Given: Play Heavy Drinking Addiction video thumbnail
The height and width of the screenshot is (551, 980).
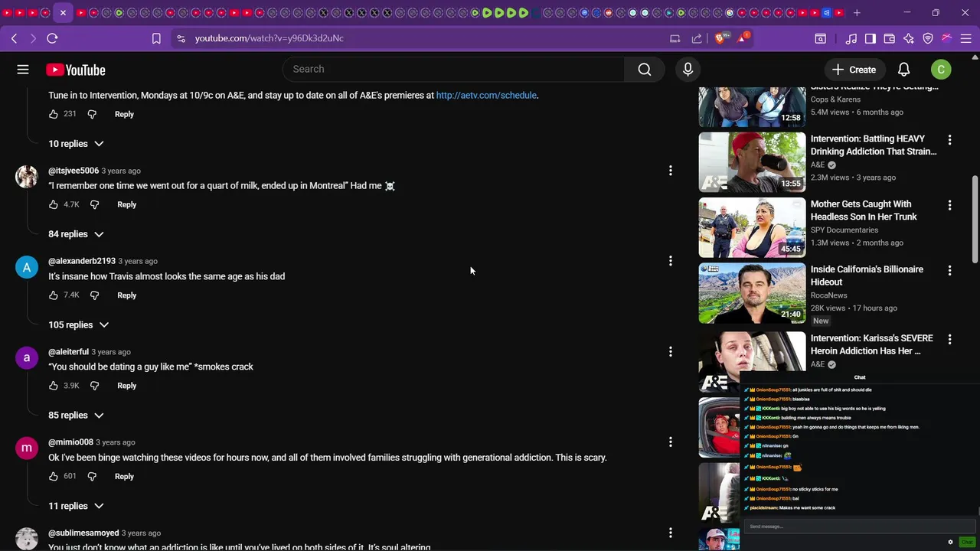Looking at the screenshot, I should (x=752, y=162).
